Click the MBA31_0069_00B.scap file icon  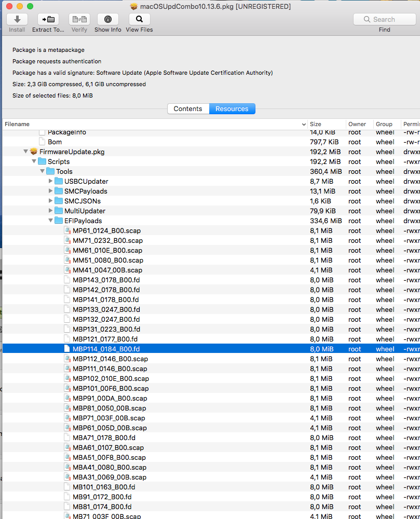coord(67,477)
